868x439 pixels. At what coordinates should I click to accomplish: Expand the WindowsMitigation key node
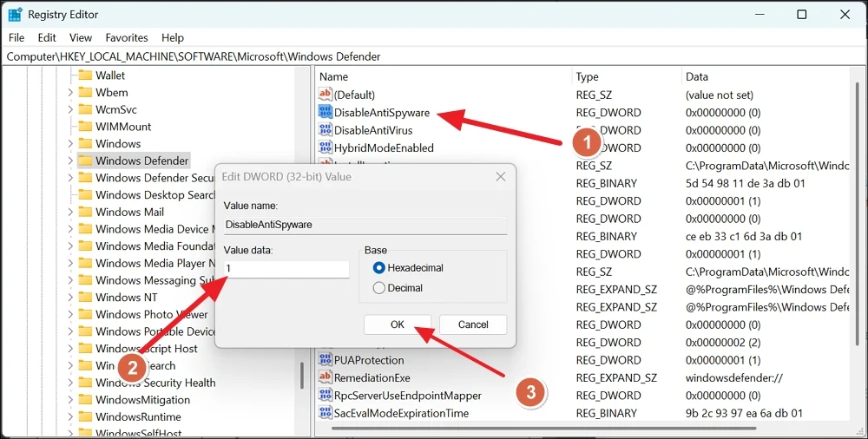[x=70, y=400]
